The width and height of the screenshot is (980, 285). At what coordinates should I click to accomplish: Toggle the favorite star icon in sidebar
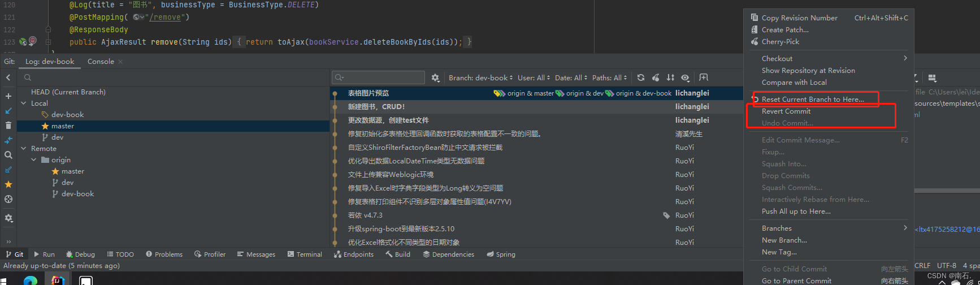[x=8, y=184]
